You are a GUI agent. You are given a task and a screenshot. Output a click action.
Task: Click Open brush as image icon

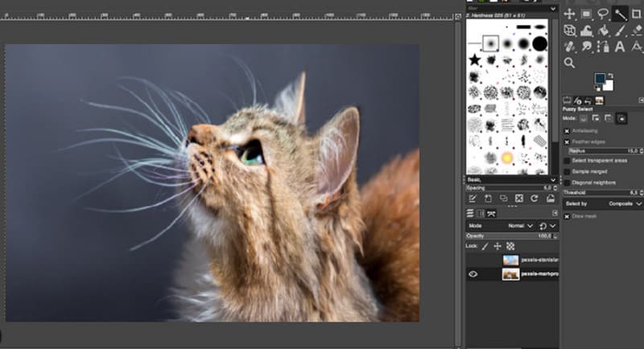click(x=551, y=199)
